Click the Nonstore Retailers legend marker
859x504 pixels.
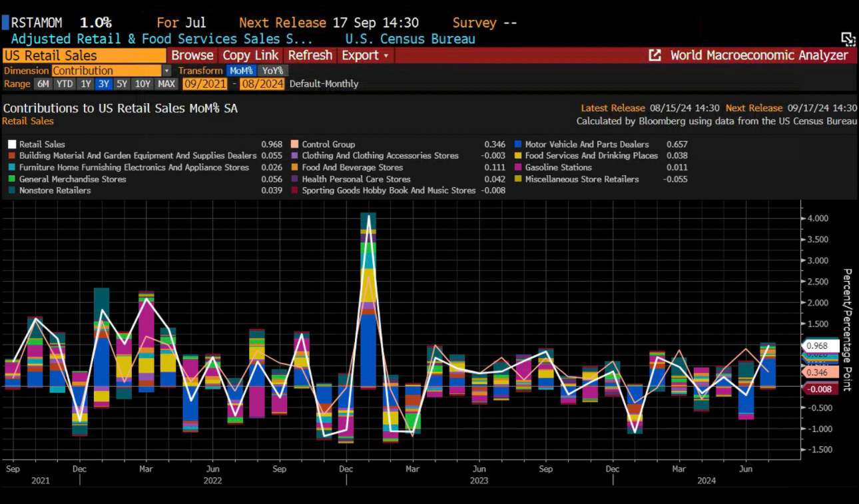(11, 190)
